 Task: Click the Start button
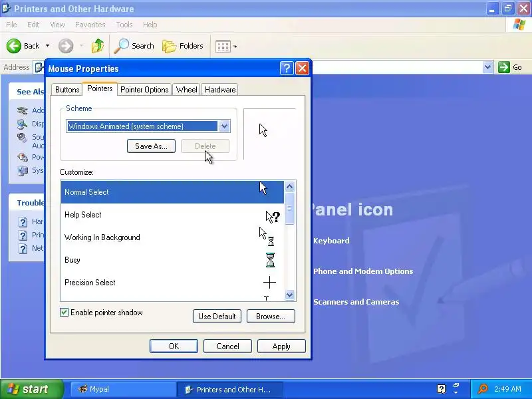(x=32, y=389)
